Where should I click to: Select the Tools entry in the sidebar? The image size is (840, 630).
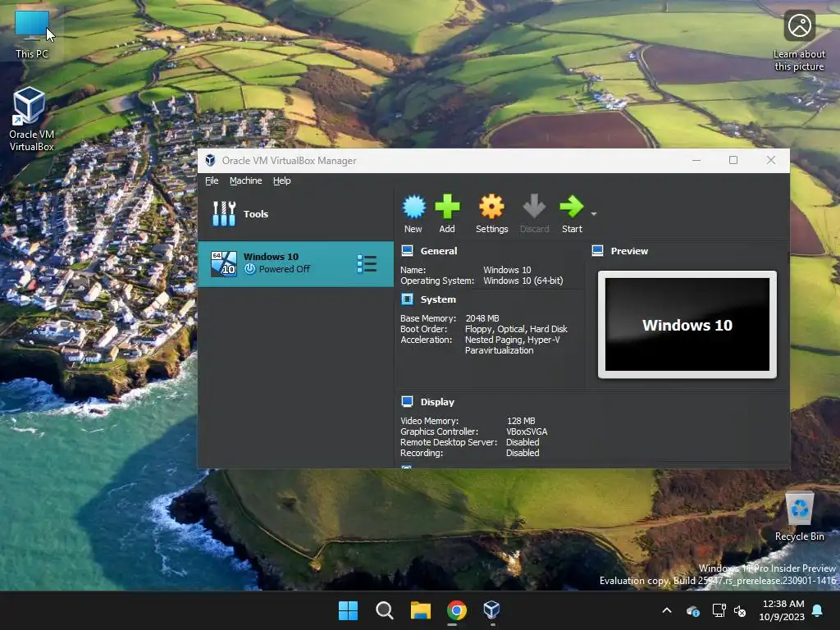295,214
